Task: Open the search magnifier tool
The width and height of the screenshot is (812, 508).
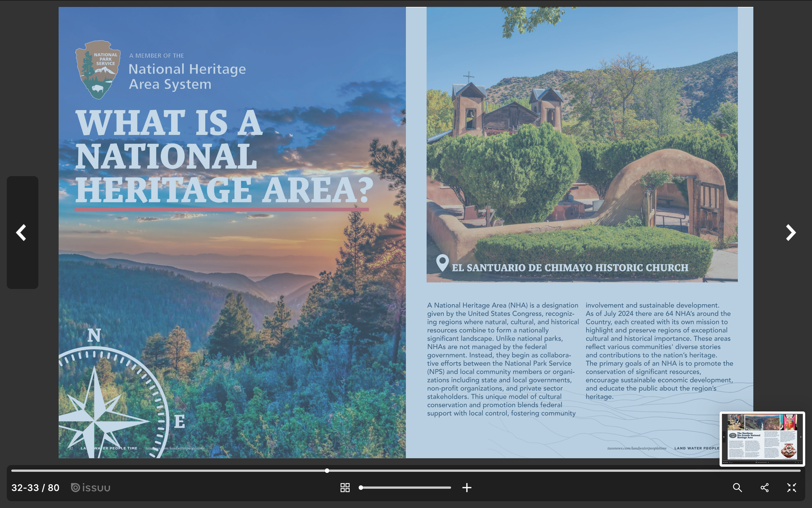Action: click(x=737, y=488)
